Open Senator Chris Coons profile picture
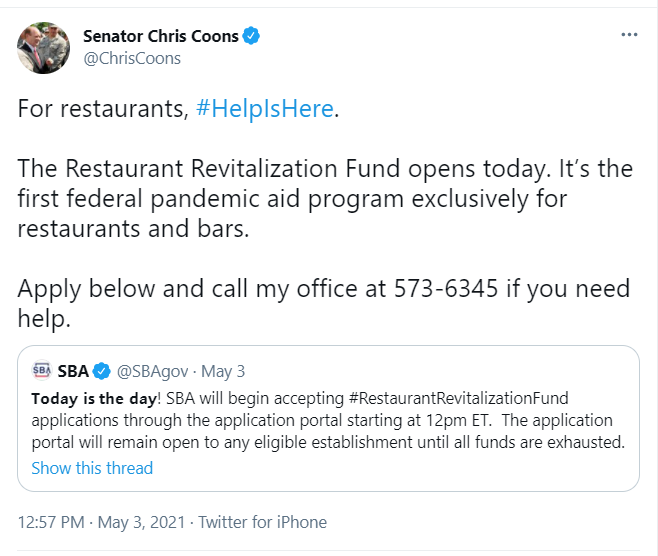Viewport: 658px width, 556px height. (x=43, y=48)
